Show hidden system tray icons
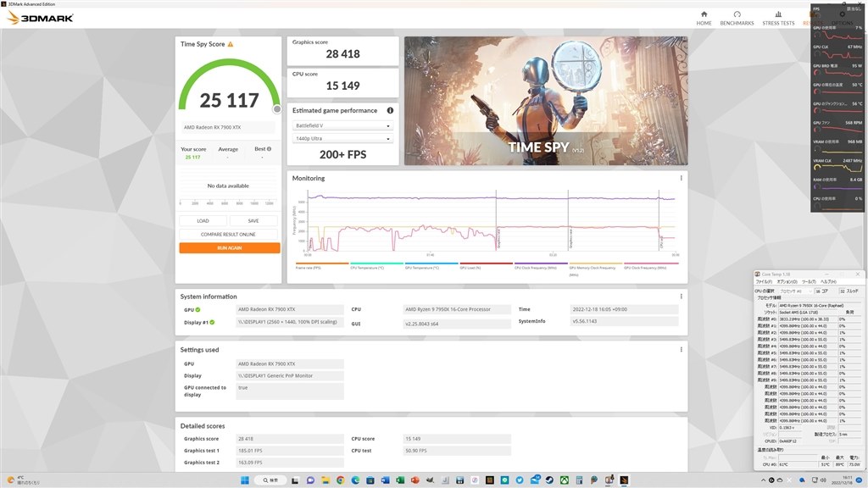 [764, 480]
